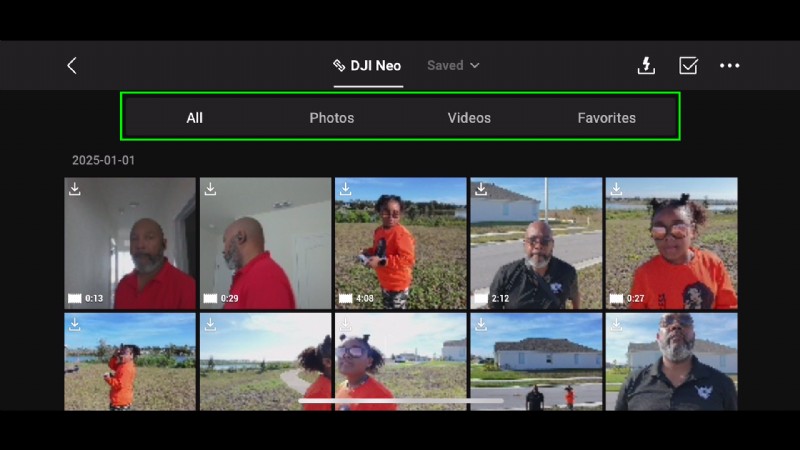Open the 4:08 video thumbnail

point(401,243)
